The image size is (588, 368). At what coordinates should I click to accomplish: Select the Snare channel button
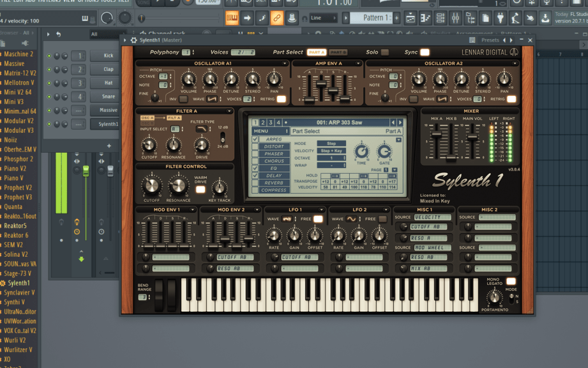[x=105, y=96]
